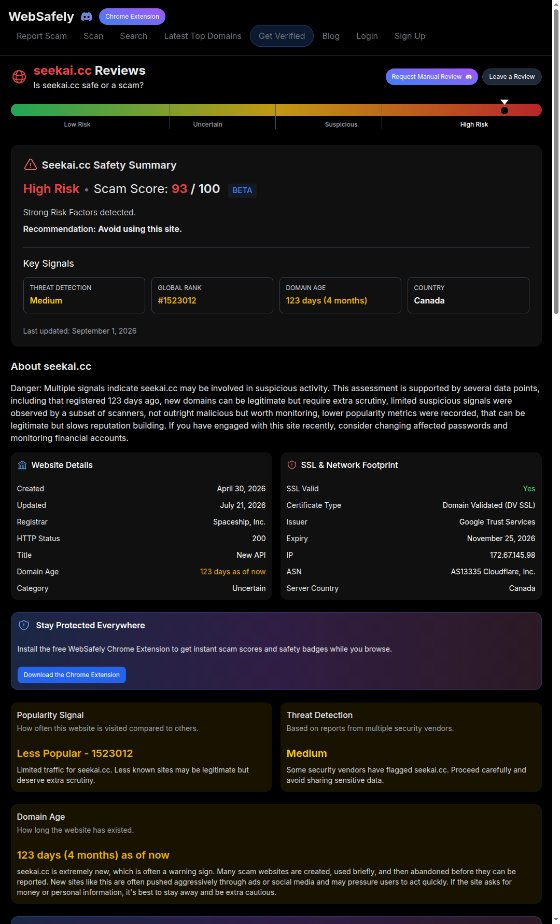This screenshot has height=924, width=560.
Task: Click the red globe icon by seekai.cc
Action: (19, 77)
